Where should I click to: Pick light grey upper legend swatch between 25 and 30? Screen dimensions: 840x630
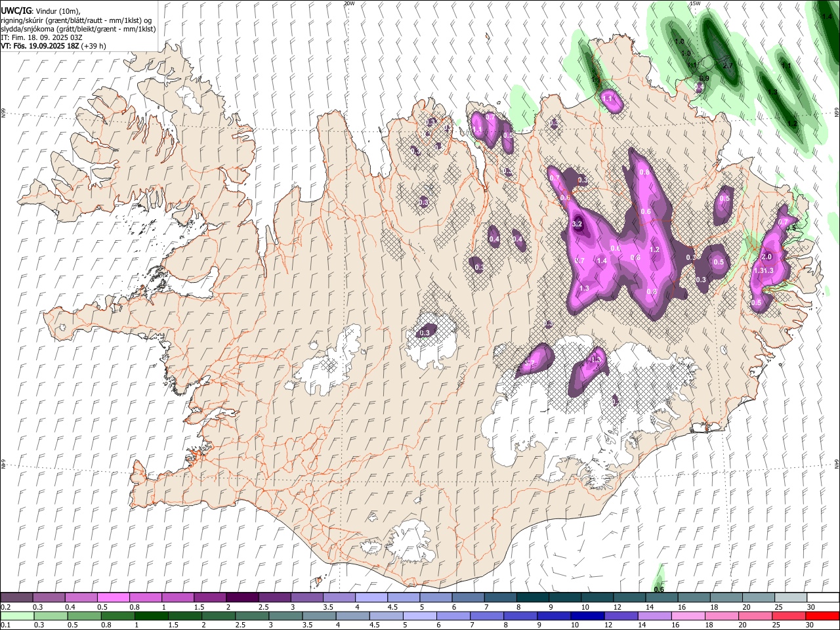791,598
